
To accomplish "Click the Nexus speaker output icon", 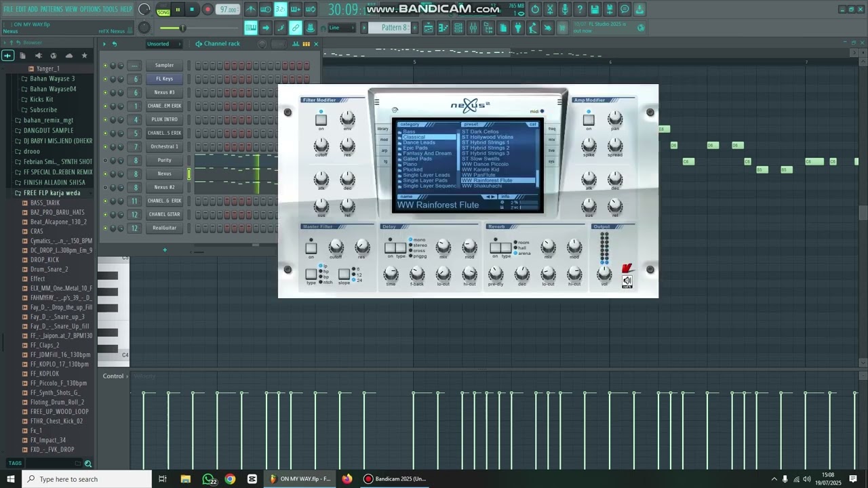I will tap(627, 281).
